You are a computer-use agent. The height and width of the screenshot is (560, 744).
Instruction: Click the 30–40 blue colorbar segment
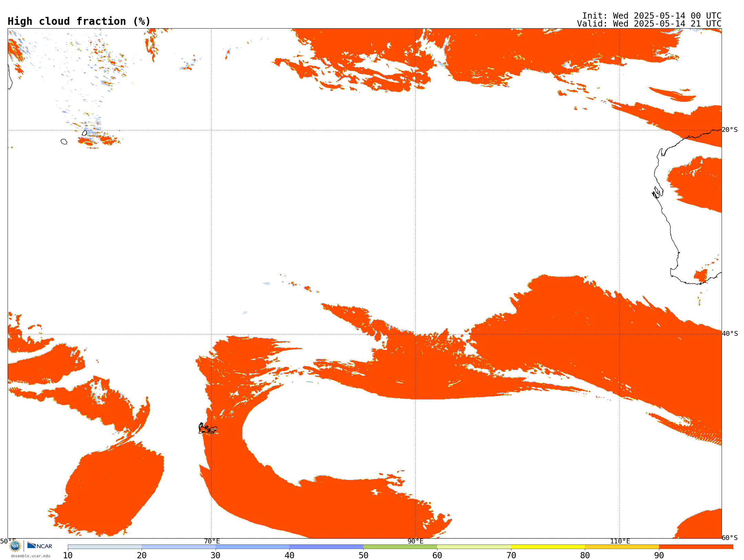click(252, 547)
